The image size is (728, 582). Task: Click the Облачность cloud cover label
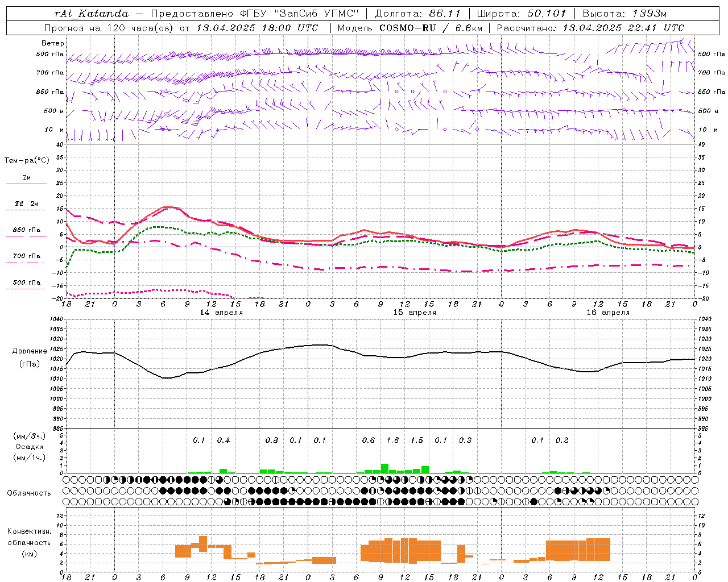pyautogui.click(x=29, y=493)
